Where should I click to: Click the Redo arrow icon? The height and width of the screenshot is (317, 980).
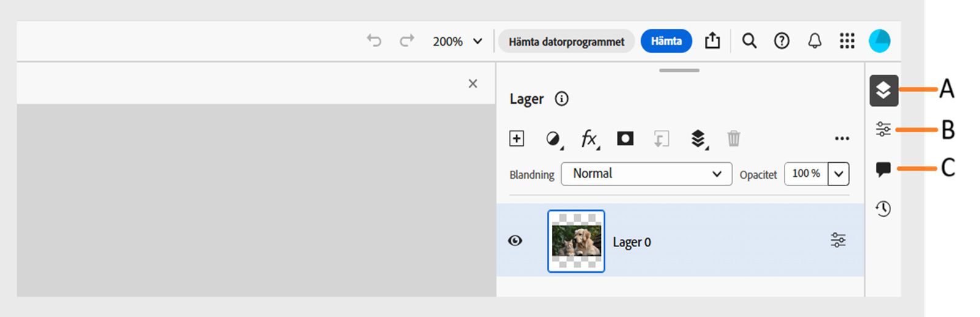click(407, 40)
